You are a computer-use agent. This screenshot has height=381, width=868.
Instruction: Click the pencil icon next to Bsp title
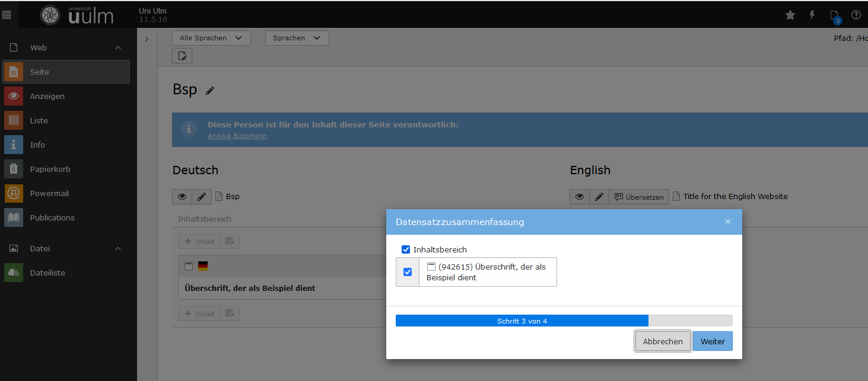pos(210,91)
